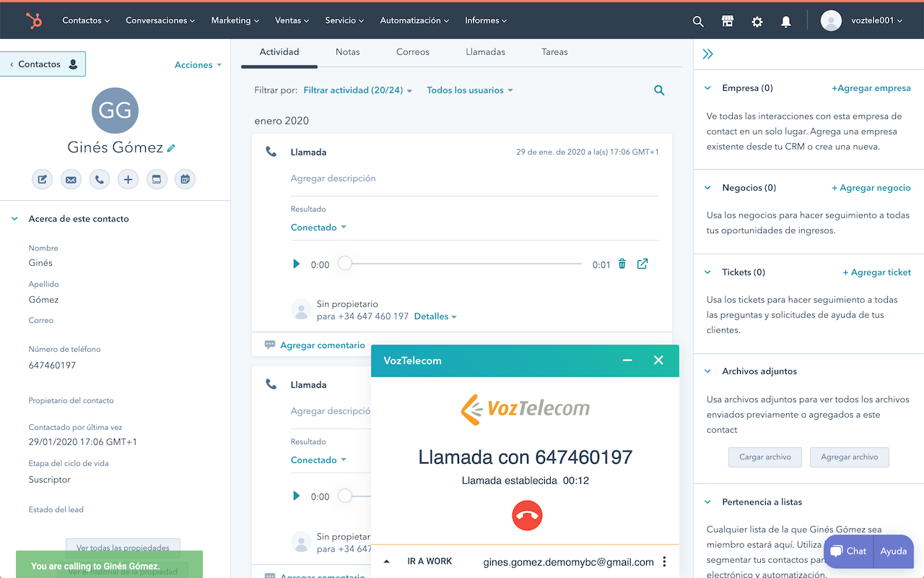This screenshot has height=578, width=924.
Task: Schedule a meeting with the calendar icon
Action: 186,179
